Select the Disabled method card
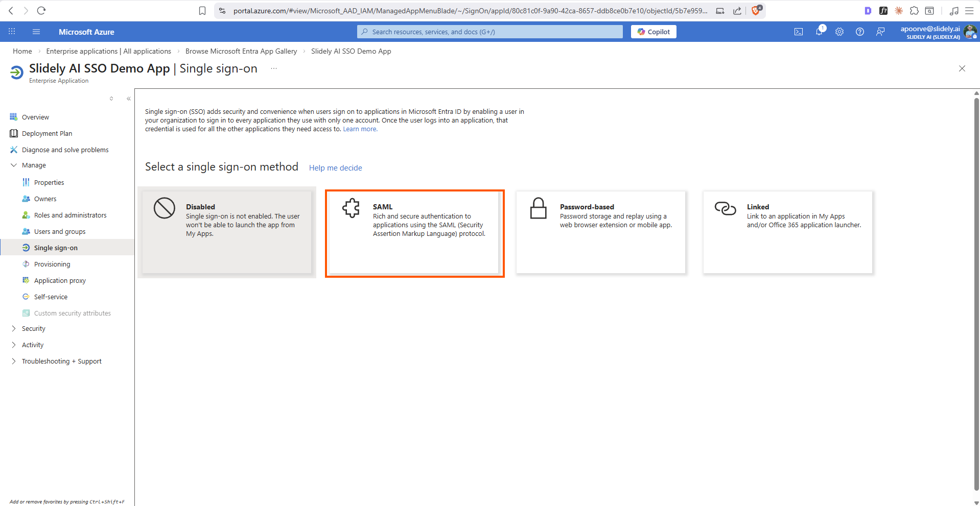The image size is (980, 506). click(x=227, y=232)
